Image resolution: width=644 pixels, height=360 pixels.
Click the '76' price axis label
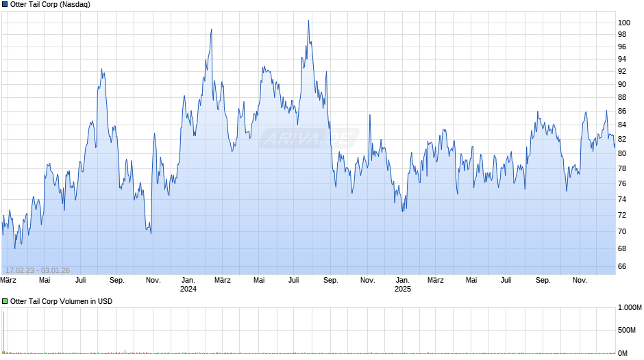tap(622, 184)
